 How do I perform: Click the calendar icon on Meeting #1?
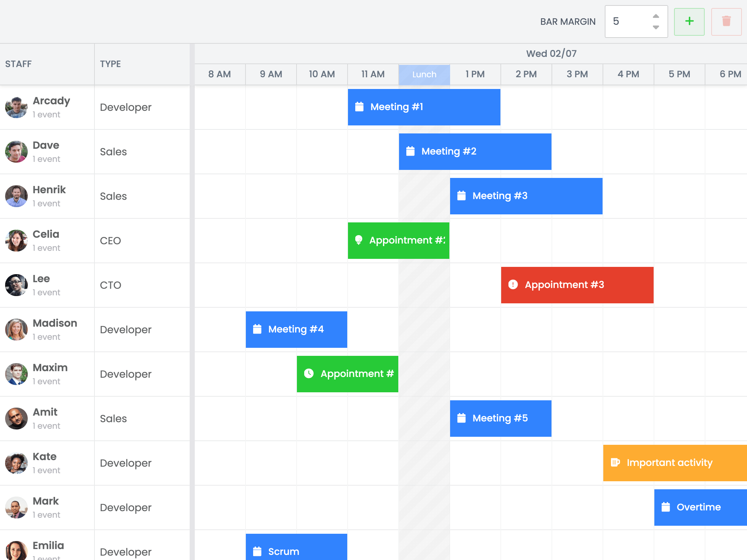coord(359,107)
